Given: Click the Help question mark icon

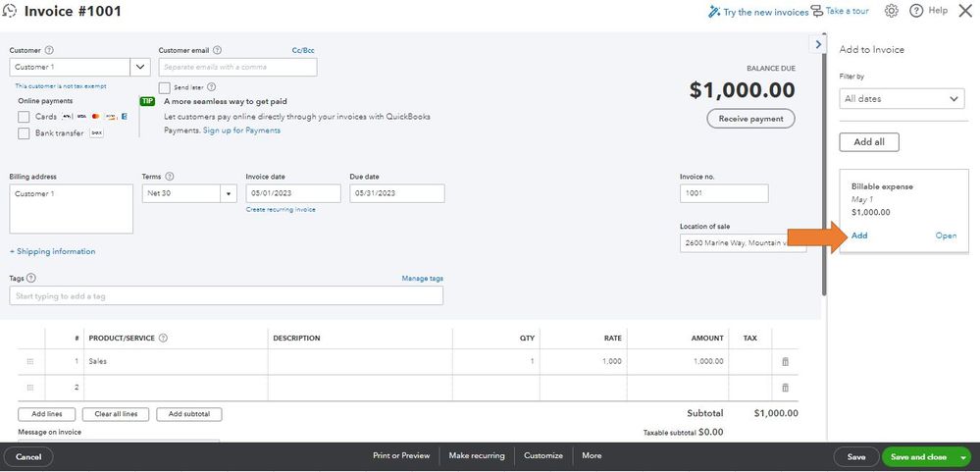Looking at the screenshot, I should tap(916, 11).
